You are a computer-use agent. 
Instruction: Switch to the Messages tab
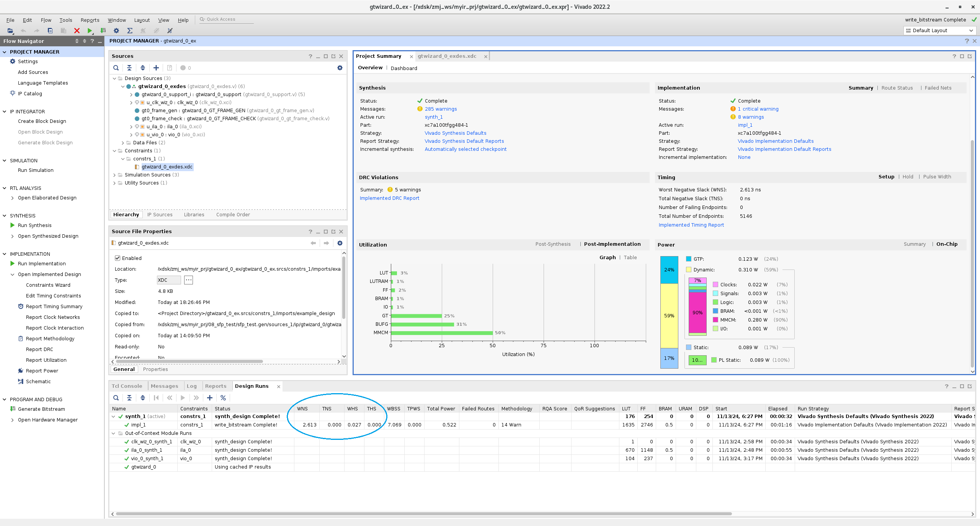pos(164,386)
